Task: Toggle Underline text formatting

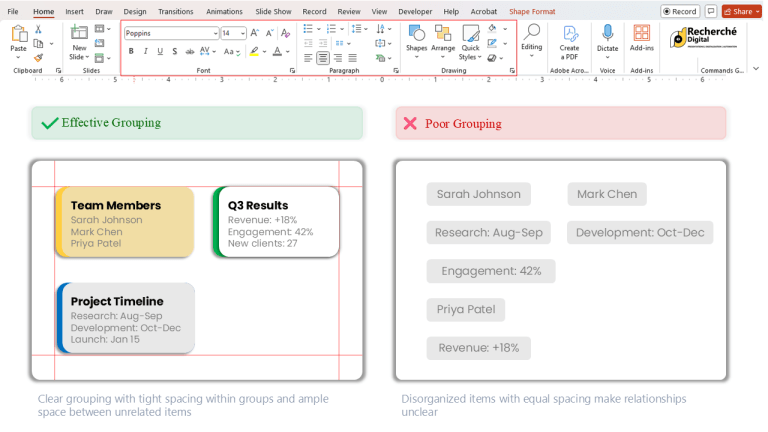Action: click(x=160, y=51)
